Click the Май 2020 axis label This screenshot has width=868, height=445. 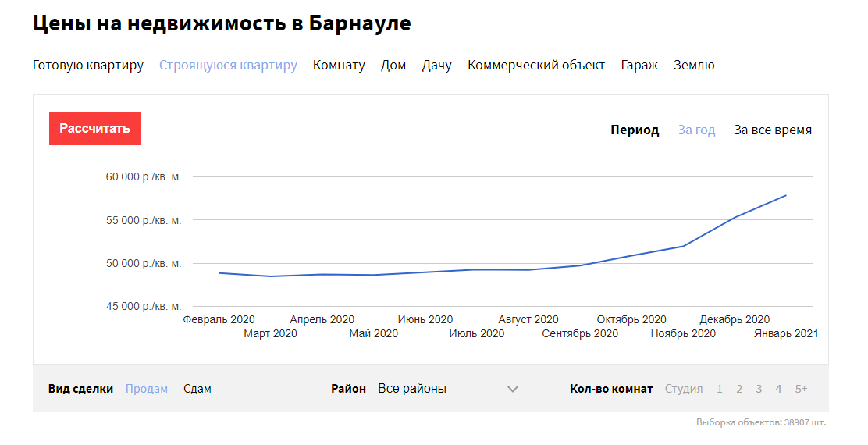(x=374, y=334)
